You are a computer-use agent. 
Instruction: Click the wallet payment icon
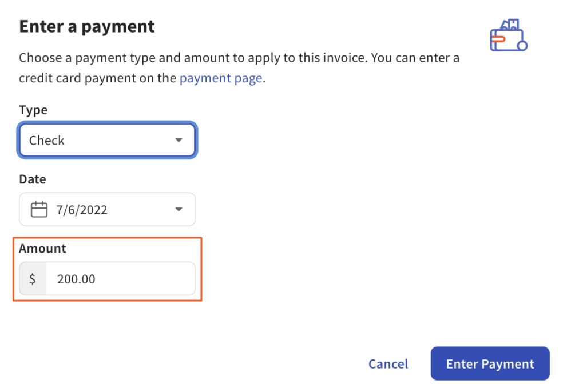click(x=508, y=39)
